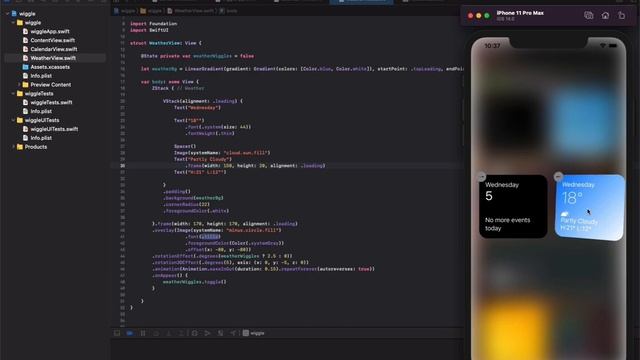Click the Wi-Fi icon in the simulator status bar
This screenshot has width=640, height=360.
click(603, 46)
